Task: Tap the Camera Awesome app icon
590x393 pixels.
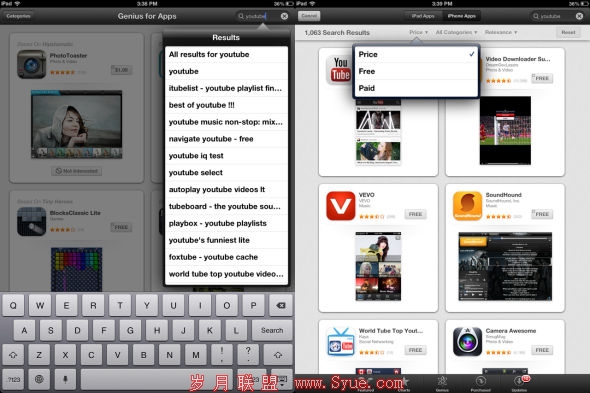Action: [467, 342]
